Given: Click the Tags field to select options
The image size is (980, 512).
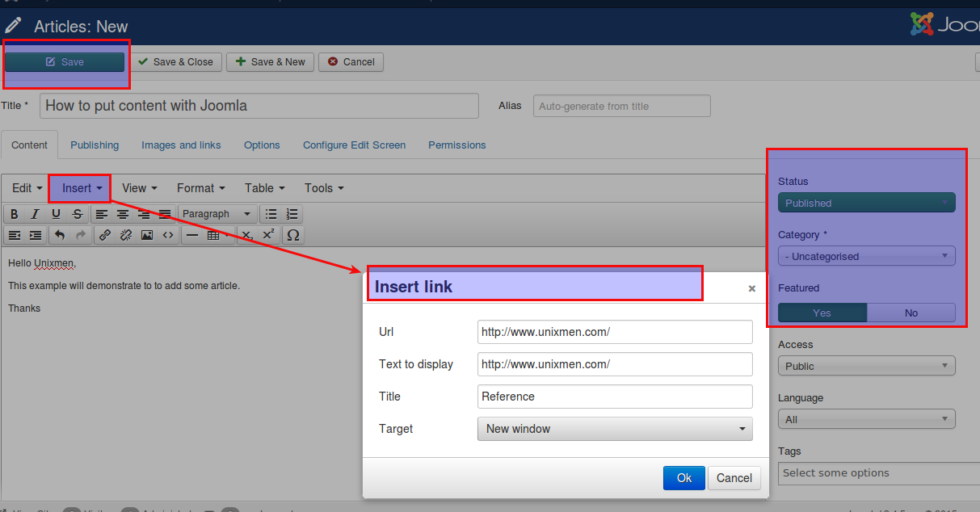Looking at the screenshot, I should [879, 473].
